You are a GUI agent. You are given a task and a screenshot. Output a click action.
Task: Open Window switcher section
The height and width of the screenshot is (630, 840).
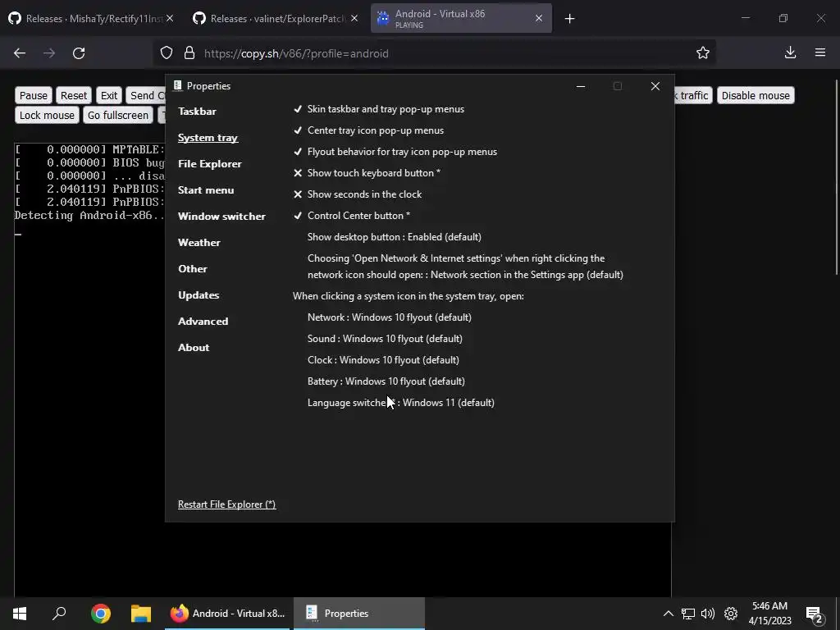(x=221, y=217)
